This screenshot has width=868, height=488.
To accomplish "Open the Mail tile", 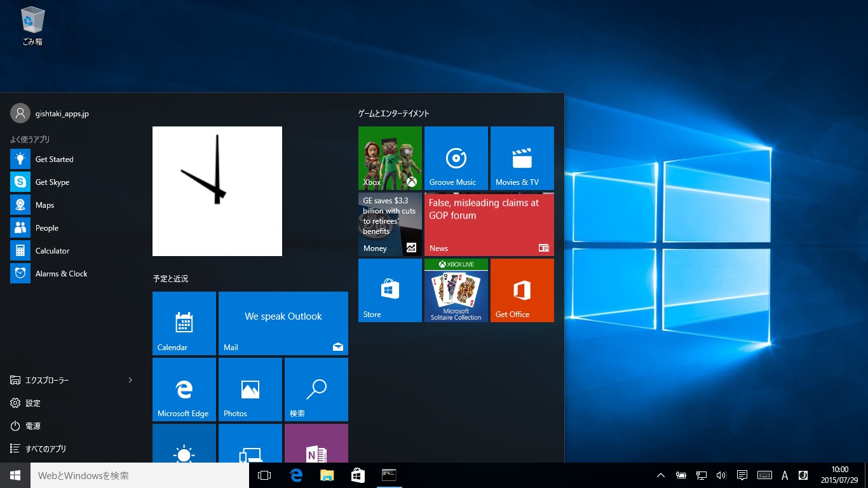I will [283, 323].
